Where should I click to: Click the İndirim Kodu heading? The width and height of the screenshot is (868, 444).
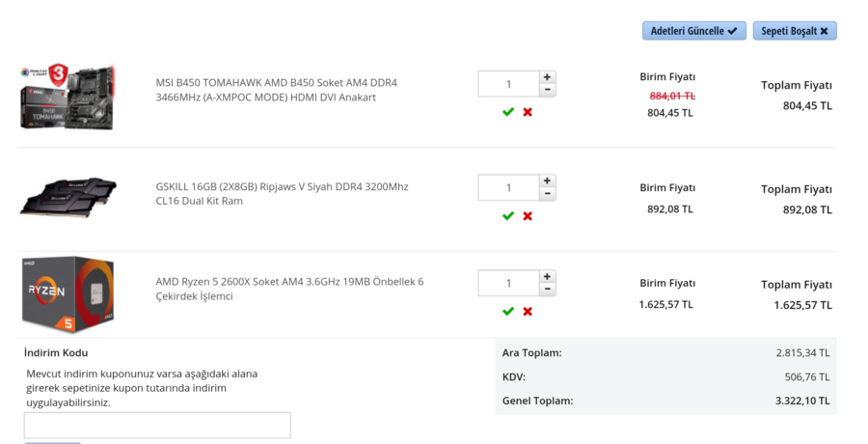coord(56,352)
